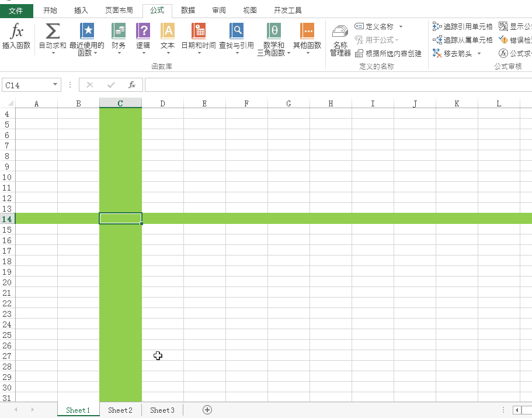Switch to the Sheet2 worksheet tab
This screenshot has height=418, width=532.
click(x=120, y=410)
